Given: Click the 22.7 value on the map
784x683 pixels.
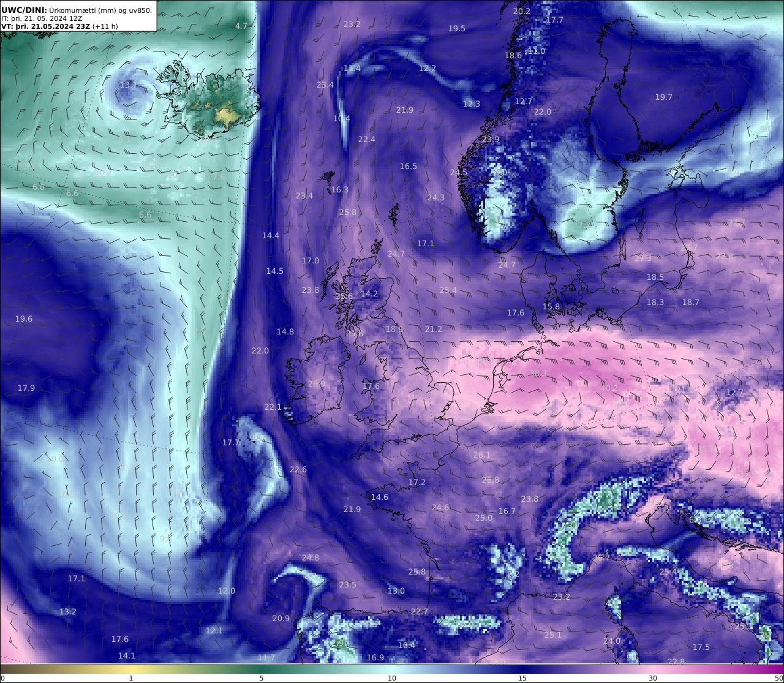Looking at the screenshot, I should [x=420, y=611].
